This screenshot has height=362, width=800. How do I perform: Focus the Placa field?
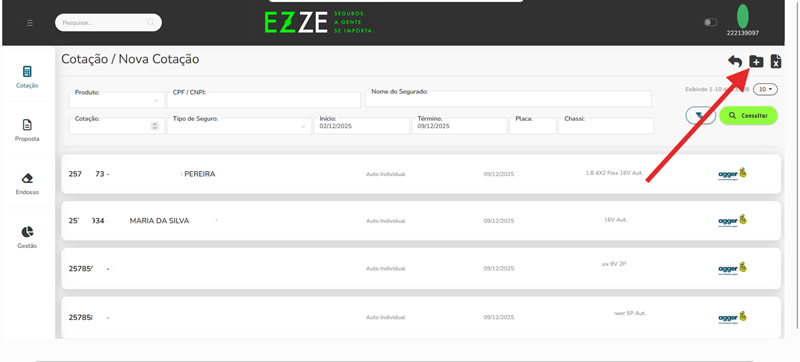[533, 126]
